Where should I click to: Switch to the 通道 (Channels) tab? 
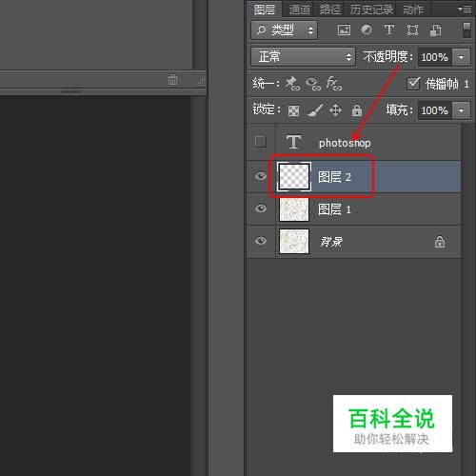click(299, 10)
